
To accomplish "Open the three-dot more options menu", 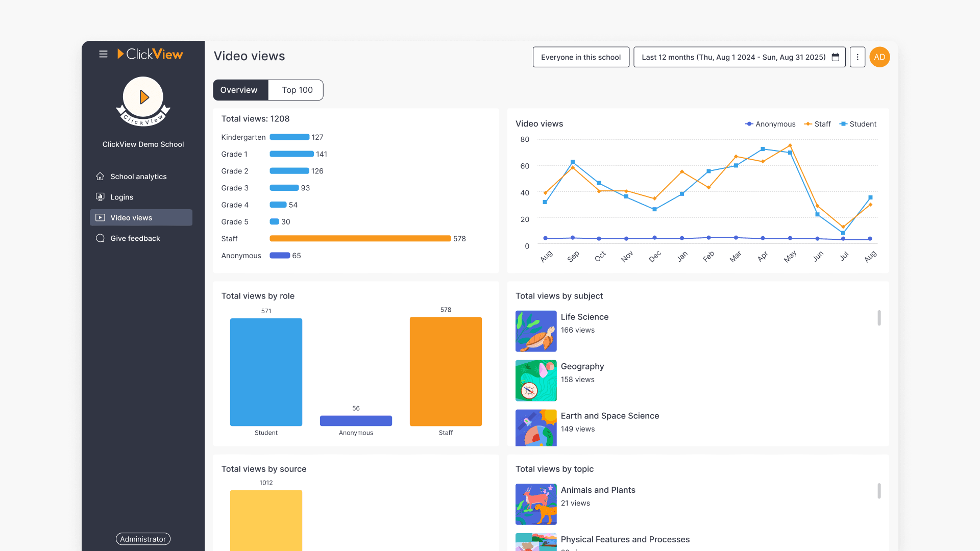I will coord(857,57).
